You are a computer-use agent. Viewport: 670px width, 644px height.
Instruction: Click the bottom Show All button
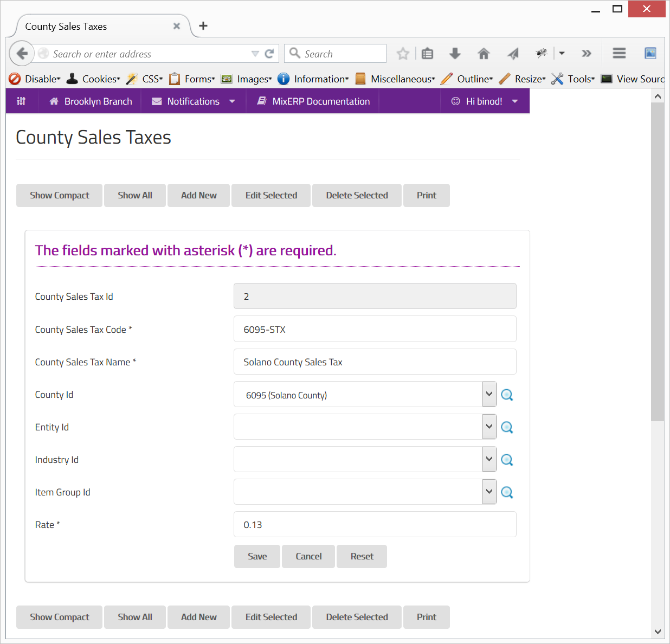(x=135, y=617)
